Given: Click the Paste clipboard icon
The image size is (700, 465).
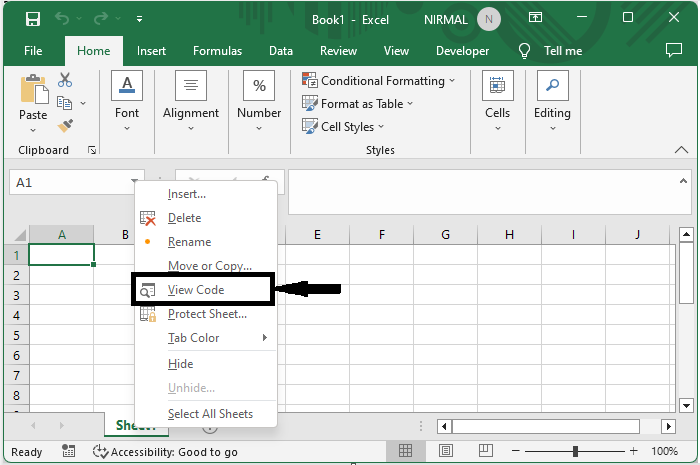Looking at the screenshot, I should (x=33, y=98).
